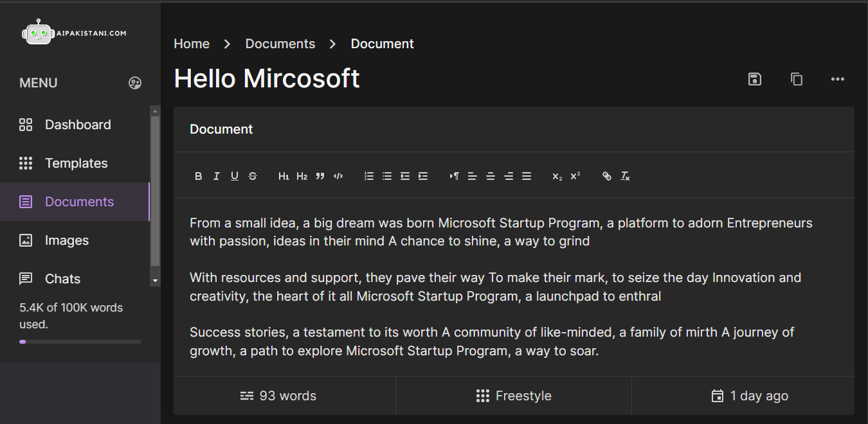Click the sidebar scrollbar up arrow

click(x=155, y=110)
